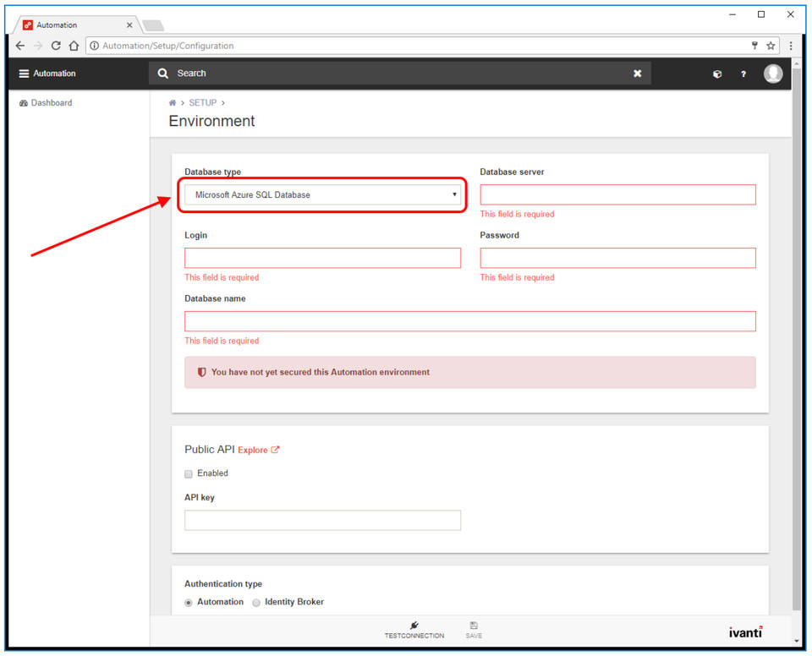Click the search magnifier icon
Screen dimensions: 812x656
(162, 74)
